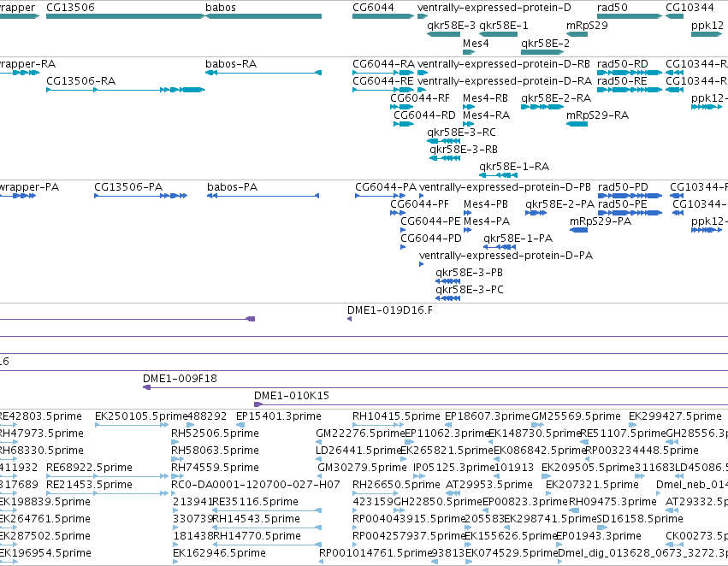Select the rad50-RD transcript label
Screen dimensions: 728x566
pos(623,64)
